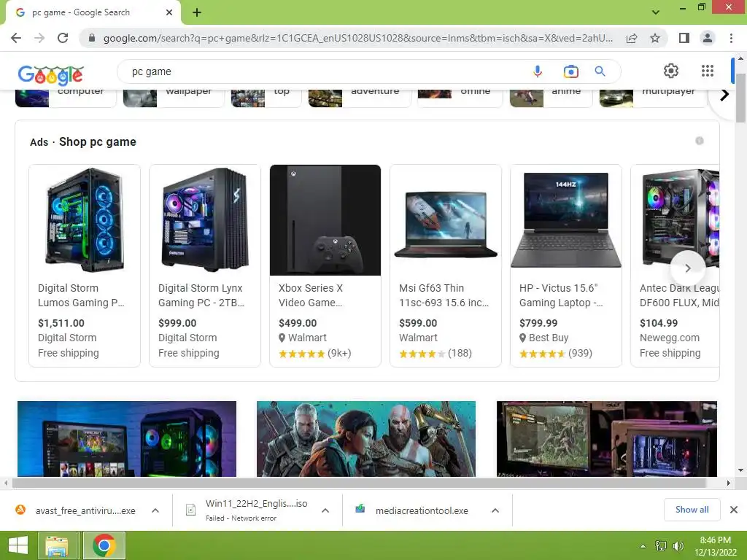Screen dimensions: 747x560
Task: Search by image camera icon
Action: [x=570, y=71]
